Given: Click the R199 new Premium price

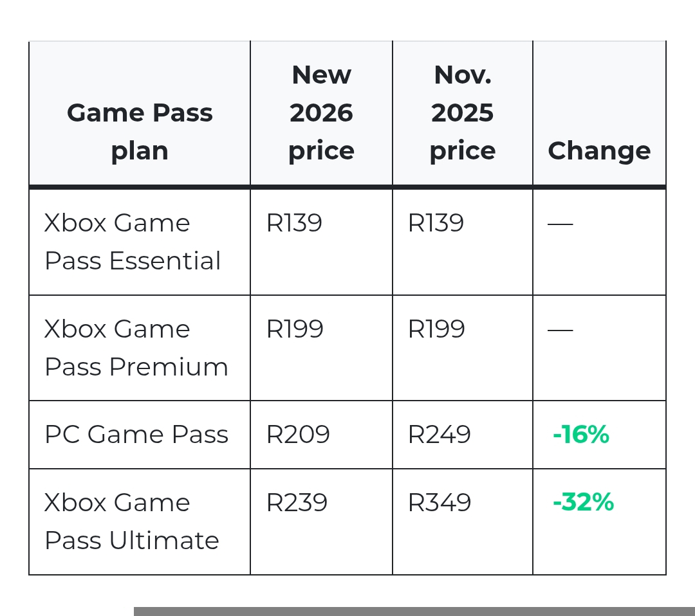Looking at the screenshot, I should 295,329.
